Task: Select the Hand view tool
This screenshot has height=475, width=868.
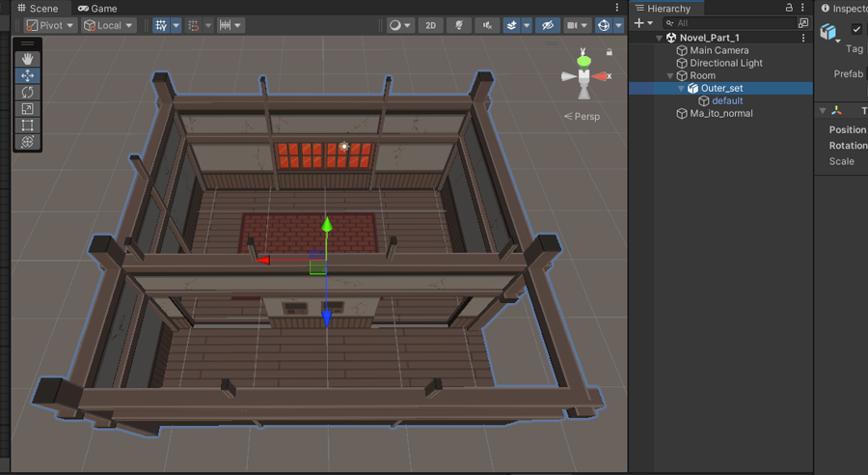Action: pyautogui.click(x=27, y=59)
